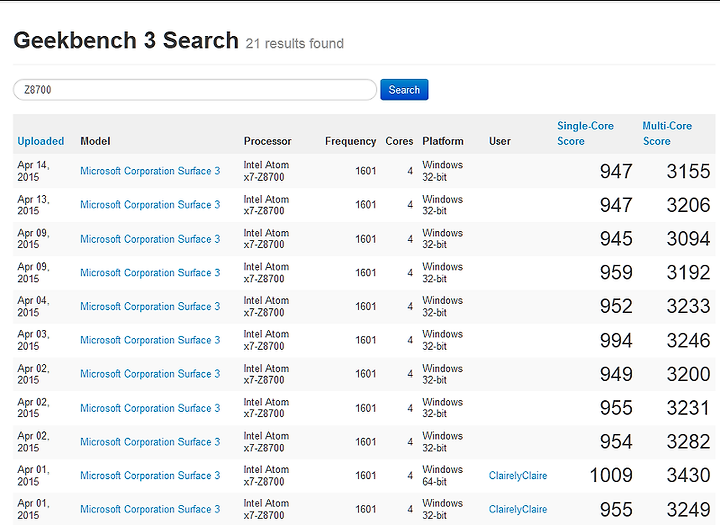The width and height of the screenshot is (720, 525).
Task: Sort by the Uploaded column header
Action: pyautogui.click(x=40, y=141)
